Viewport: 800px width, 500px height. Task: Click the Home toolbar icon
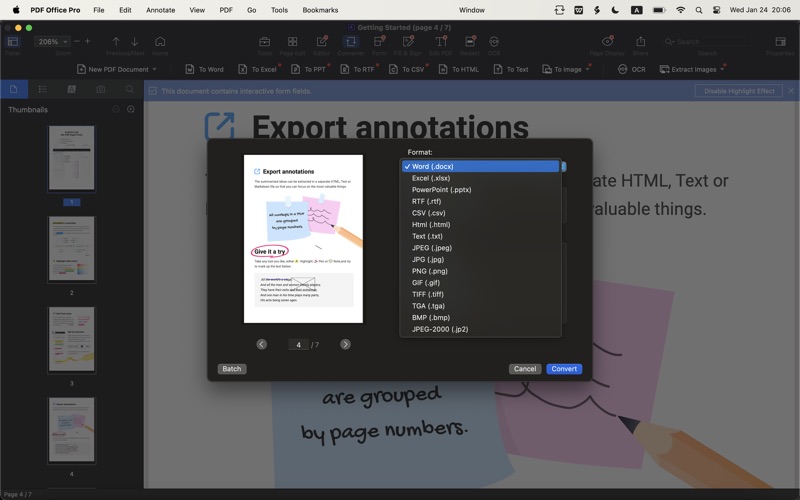click(x=160, y=42)
